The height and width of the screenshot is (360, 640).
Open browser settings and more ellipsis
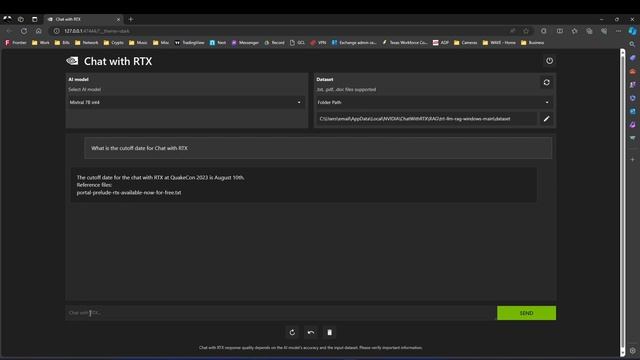click(618, 31)
